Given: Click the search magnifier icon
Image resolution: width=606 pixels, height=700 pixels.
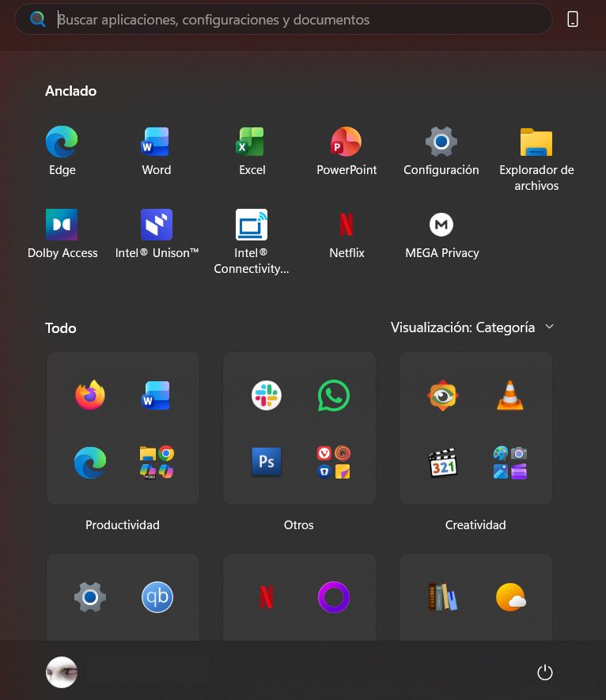Looking at the screenshot, I should pos(37,19).
